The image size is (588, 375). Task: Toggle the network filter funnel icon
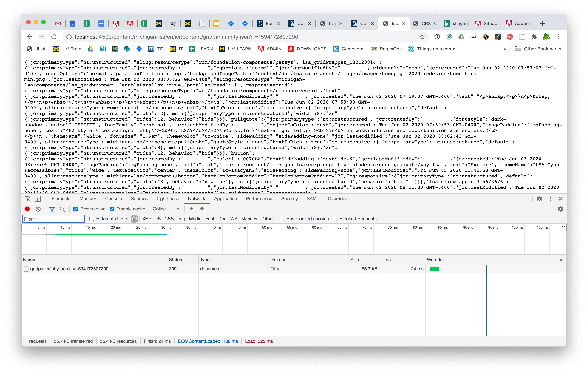point(52,209)
